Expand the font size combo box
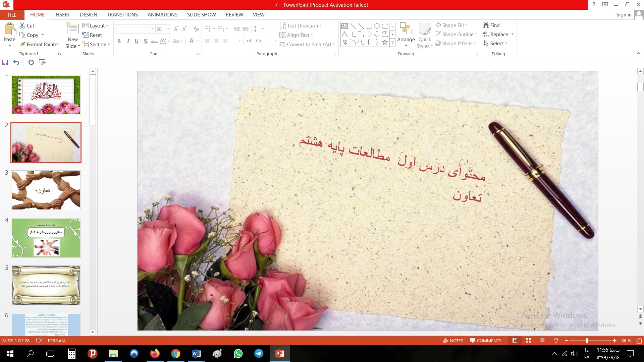644x362 pixels. 168,29
